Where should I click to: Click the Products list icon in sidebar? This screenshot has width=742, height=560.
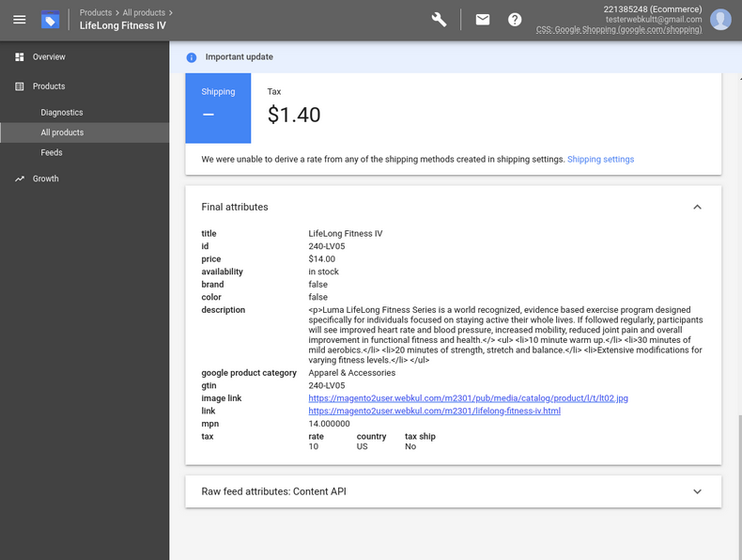click(20, 86)
